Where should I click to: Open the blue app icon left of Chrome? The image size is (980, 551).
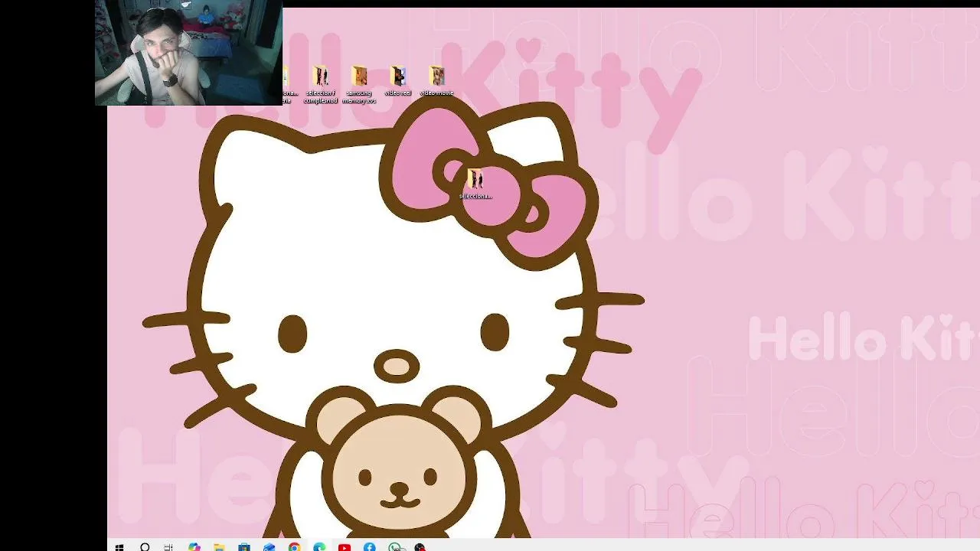click(x=269, y=547)
